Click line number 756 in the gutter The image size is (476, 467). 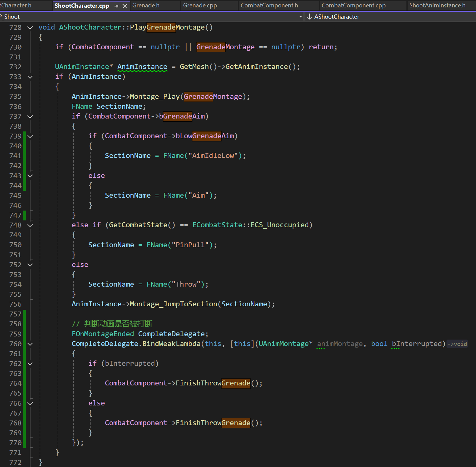point(15,304)
